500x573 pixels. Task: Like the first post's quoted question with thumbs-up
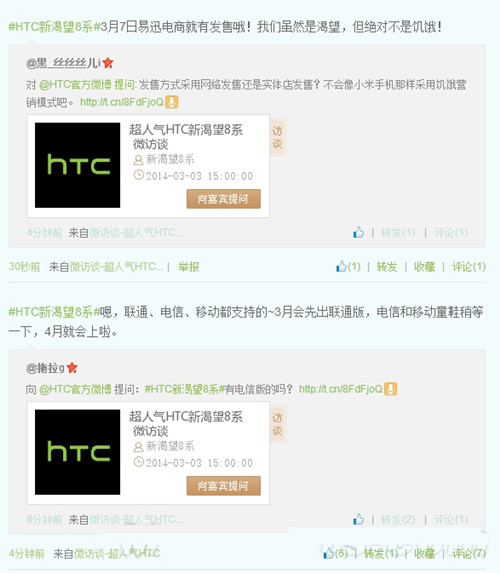pyautogui.click(x=359, y=232)
